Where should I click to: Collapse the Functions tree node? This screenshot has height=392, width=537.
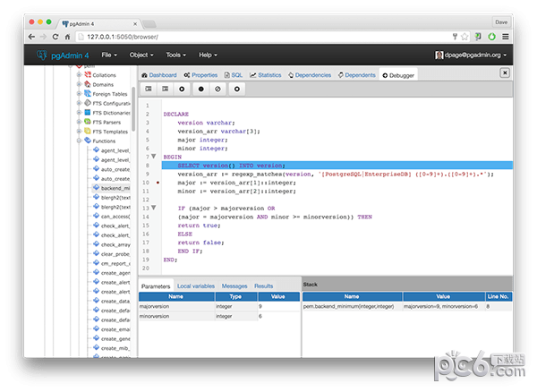click(79, 141)
